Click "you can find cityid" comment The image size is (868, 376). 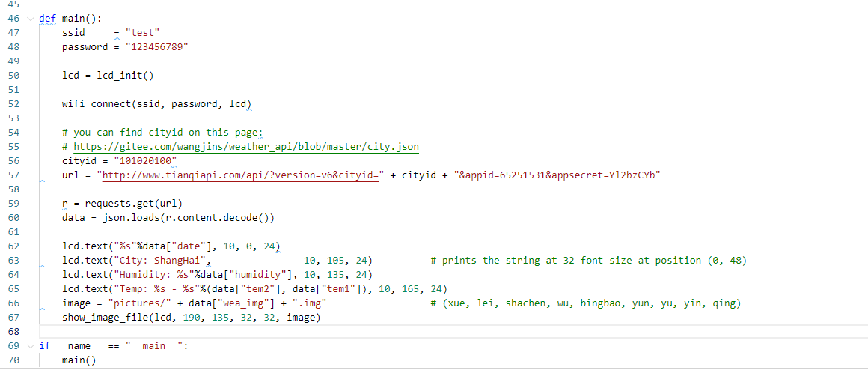163,133
